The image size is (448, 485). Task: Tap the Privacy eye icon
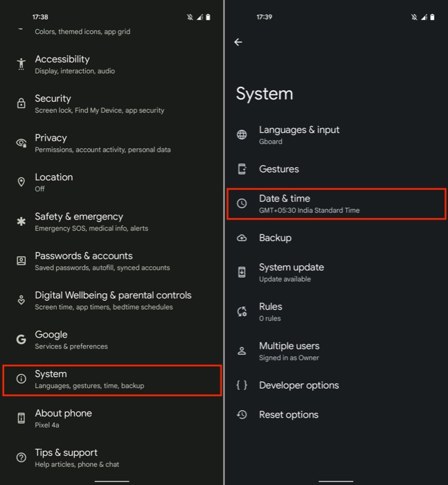(21, 143)
